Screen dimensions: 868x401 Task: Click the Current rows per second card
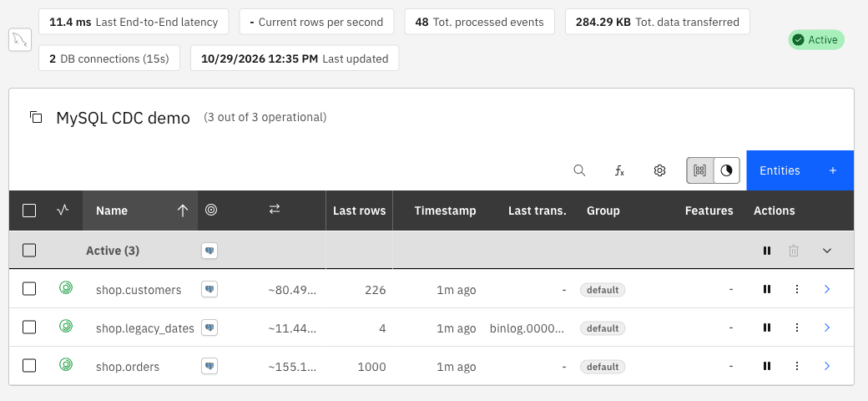pos(316,23)
